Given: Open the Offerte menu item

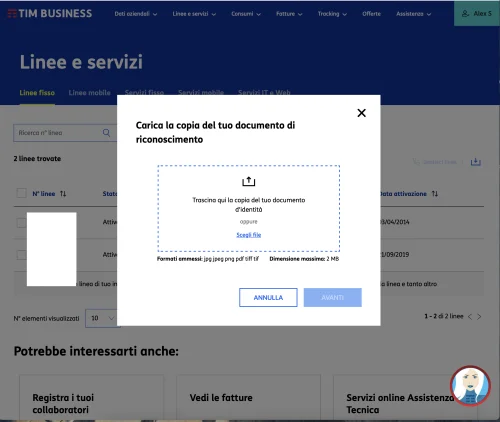Looking at the screenshot, I should tap(371, 14).
